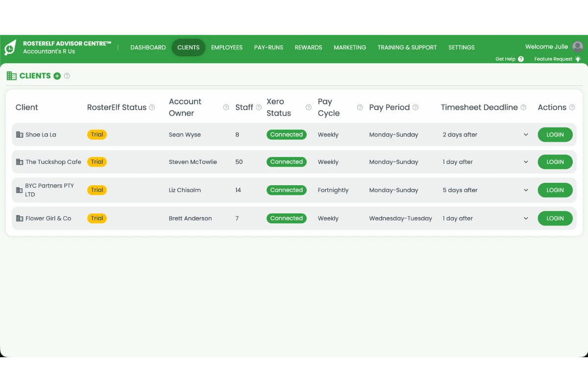588x392 pixels.
Task: Log in to Flower Girl & Co
Action: (x=555, y=219)
